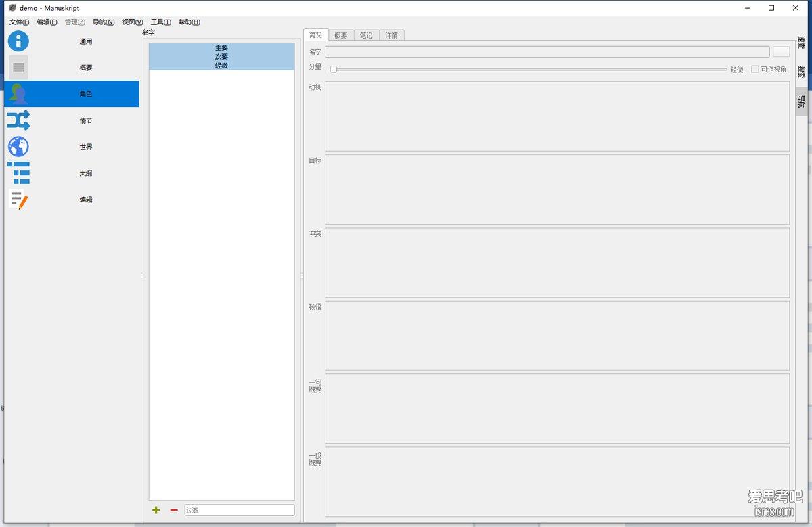Select the 导航 vertical tab on right edge
Screen dimensions: 812x527
point(801,101)
